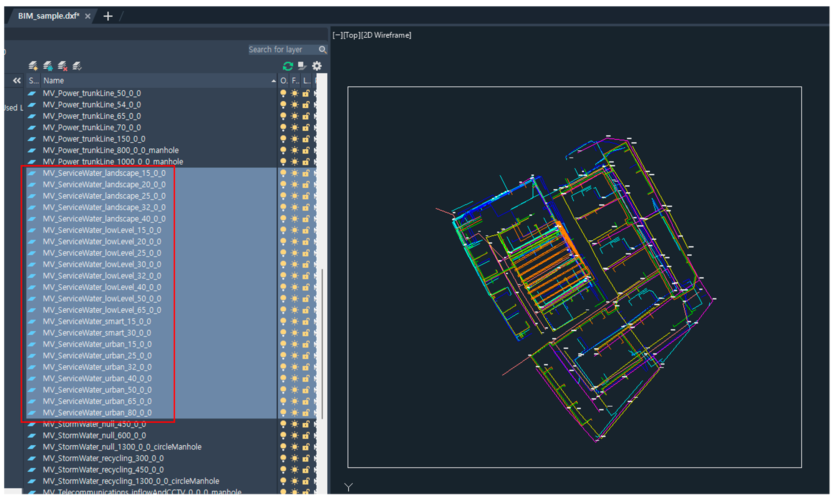Open the [Top] view menu
This screenshot has height=504, width=835.
[x=352, y=35]
